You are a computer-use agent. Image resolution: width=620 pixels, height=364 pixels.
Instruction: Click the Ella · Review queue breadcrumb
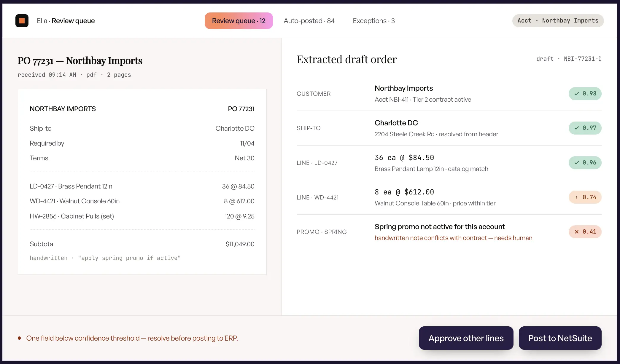click(66, 21)
